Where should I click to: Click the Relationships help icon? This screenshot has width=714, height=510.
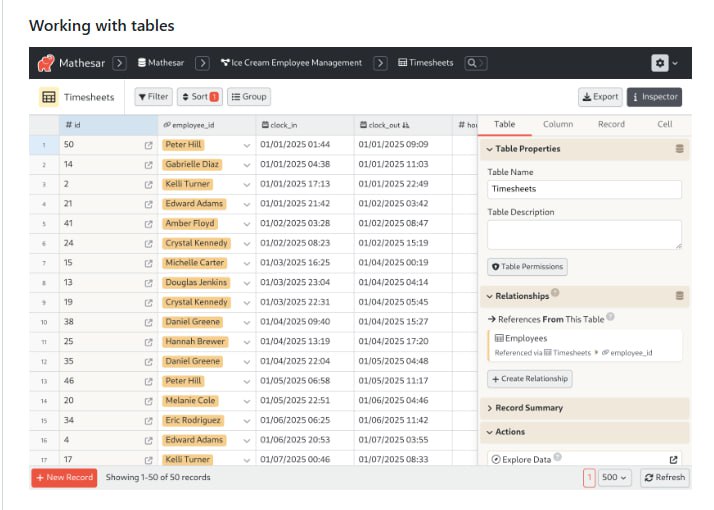pos(555,294)
